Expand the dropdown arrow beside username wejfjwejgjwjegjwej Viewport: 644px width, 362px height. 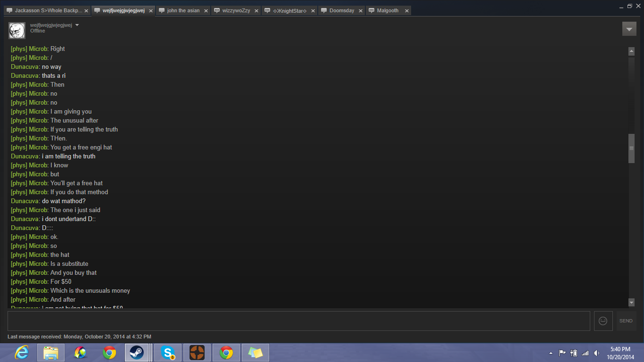(77, 25)
